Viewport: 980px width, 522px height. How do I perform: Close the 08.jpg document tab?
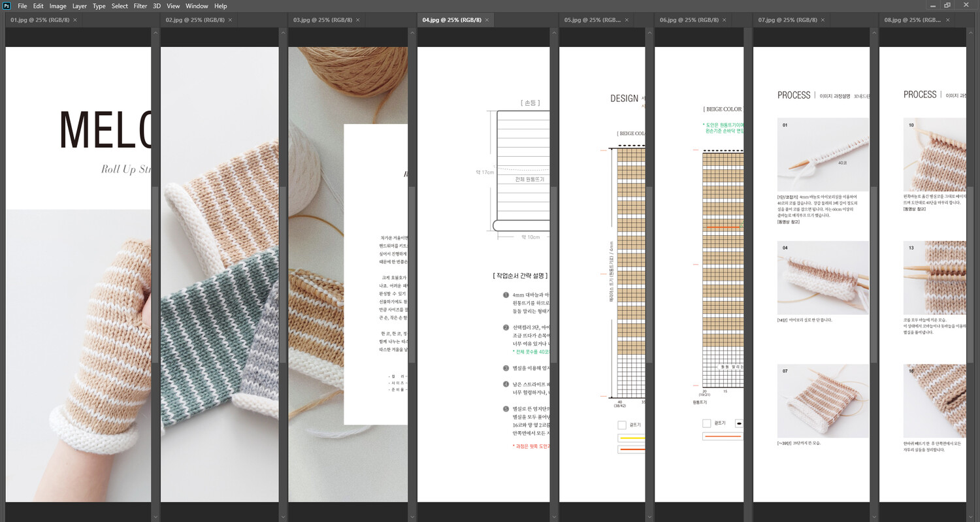(947, 20)
